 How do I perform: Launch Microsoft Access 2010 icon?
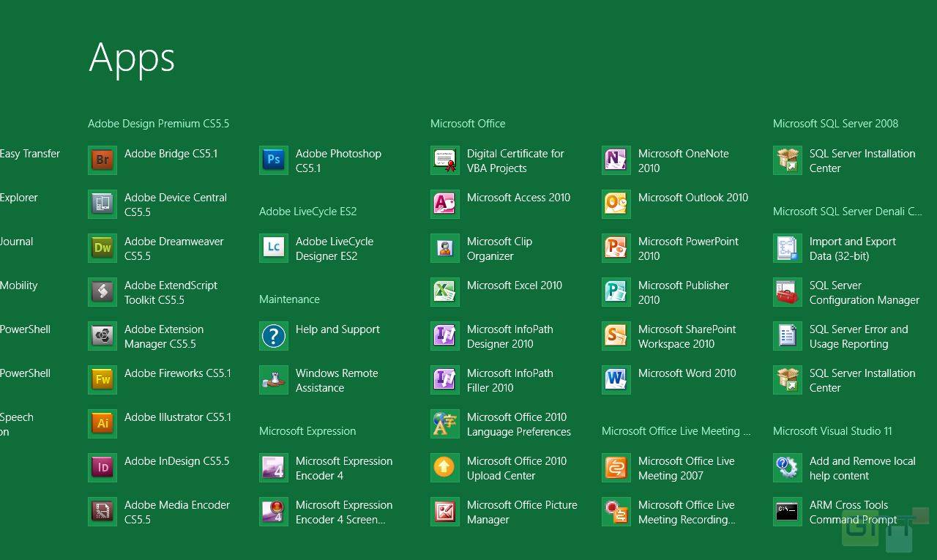[445, 204]
